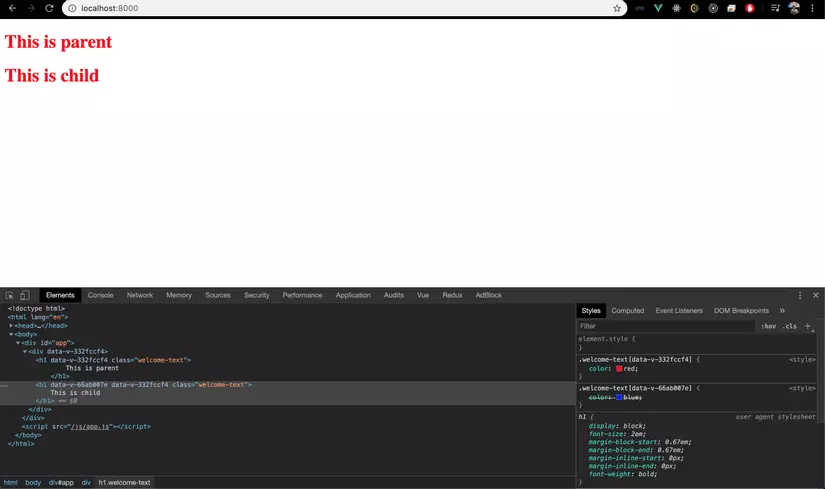Reload the localhost page
The image size is (825, 489).
pyautogui.click(x=49, y=8)
